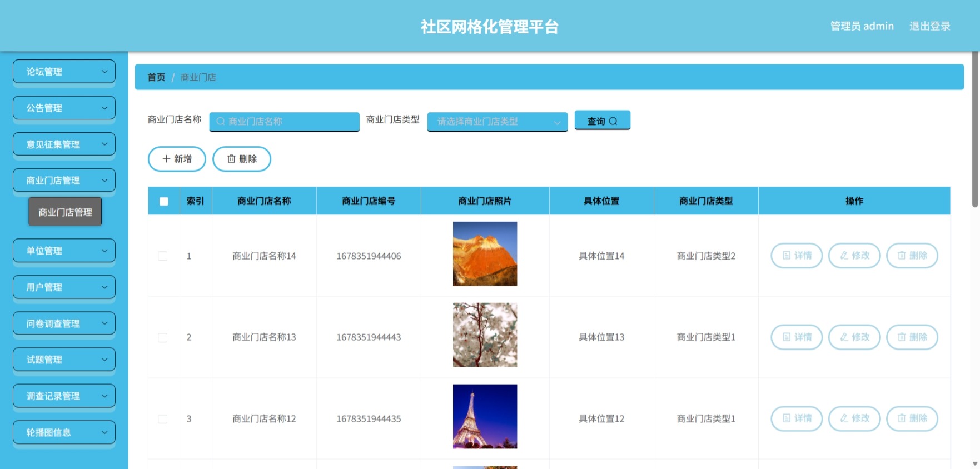Screen dimensions: 980x469
Task: Click the 商业门店类型 column header
Action: pyautogui.click(x=706, y=201)
